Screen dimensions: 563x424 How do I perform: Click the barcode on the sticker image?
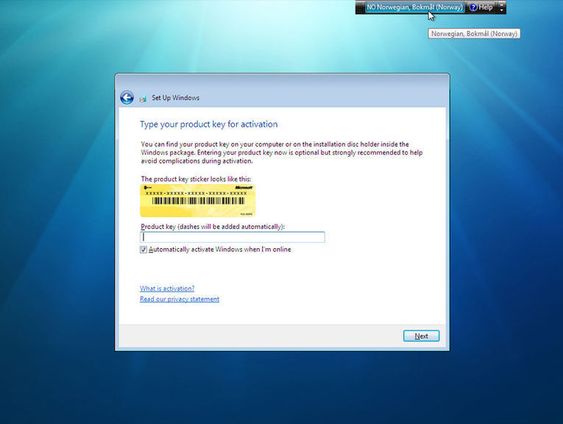tap(198, 201)
